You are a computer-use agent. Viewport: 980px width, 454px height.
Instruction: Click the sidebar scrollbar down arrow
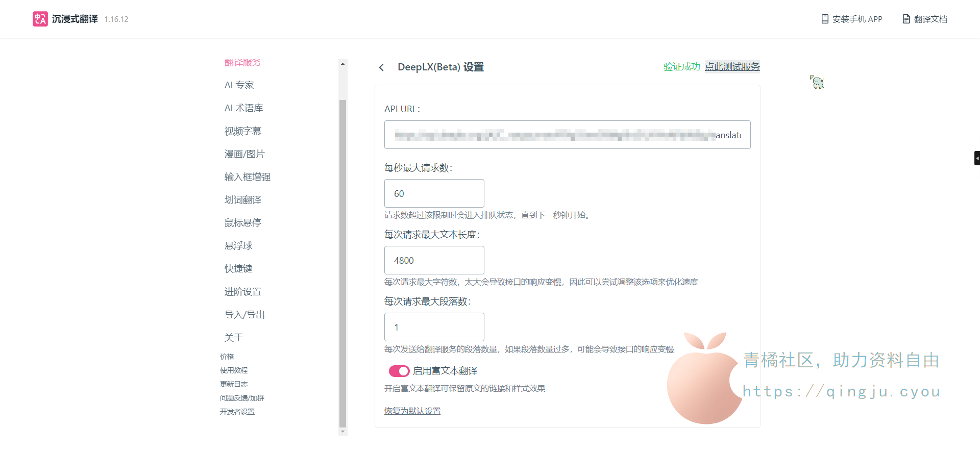click(x=343, y=432)
